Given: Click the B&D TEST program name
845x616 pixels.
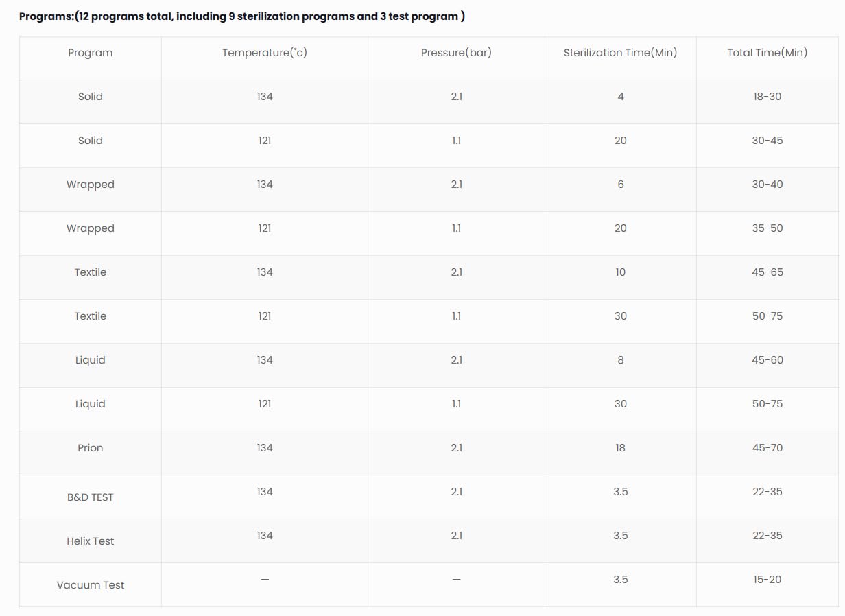Looking at the screenshot, I should [x=90, y=497].
